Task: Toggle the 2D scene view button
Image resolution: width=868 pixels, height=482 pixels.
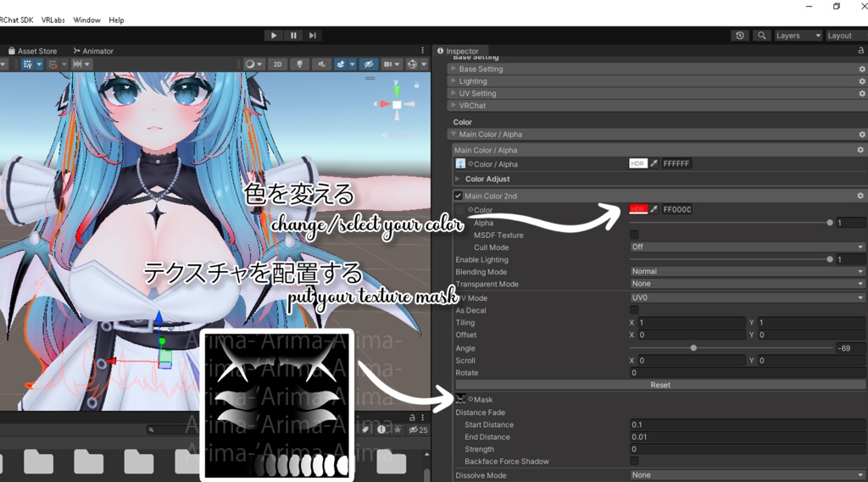Action: click(x=278, y=64)
